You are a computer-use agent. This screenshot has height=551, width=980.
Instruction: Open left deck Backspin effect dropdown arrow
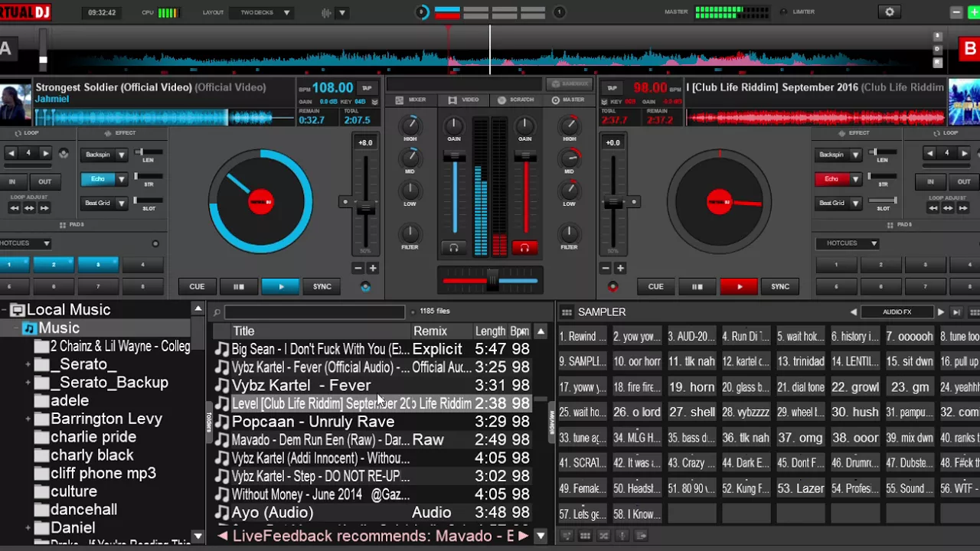121,155
